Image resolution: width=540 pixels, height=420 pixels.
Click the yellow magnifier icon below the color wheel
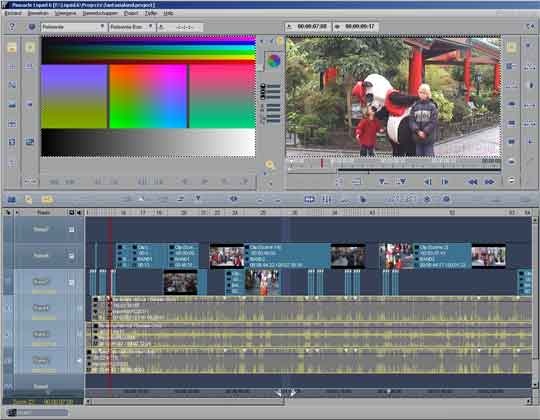tap(269, 165)
